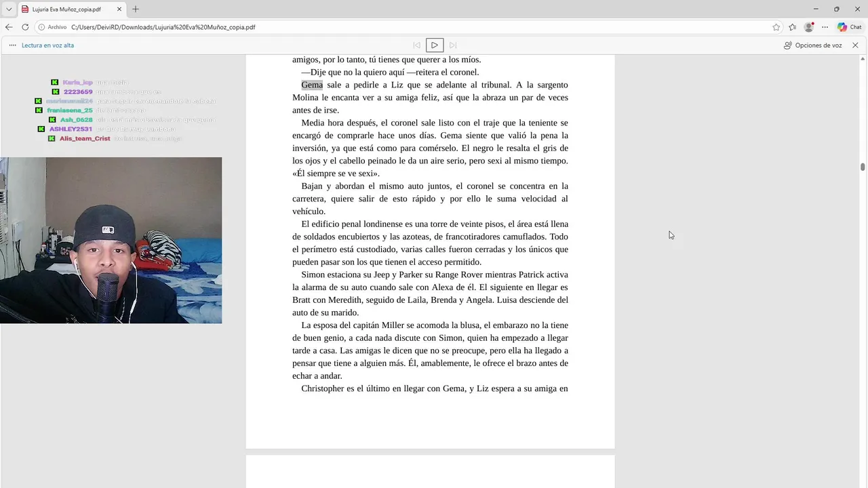The image size is (868, 488).
Task: Click the webcam video overlay
Action: (x=111, y=240)
